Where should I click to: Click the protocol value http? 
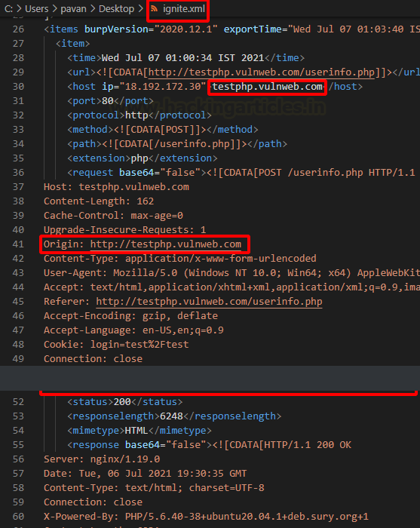coord(136,115)
